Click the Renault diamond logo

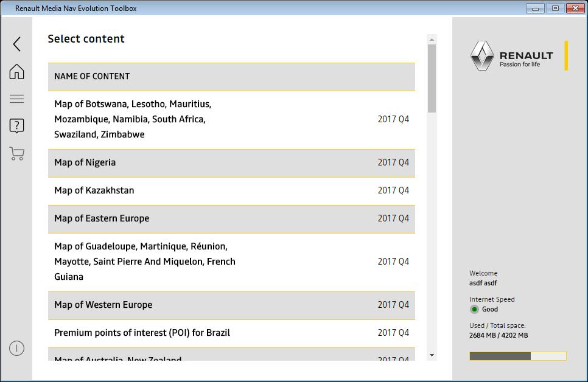point(482,56)
